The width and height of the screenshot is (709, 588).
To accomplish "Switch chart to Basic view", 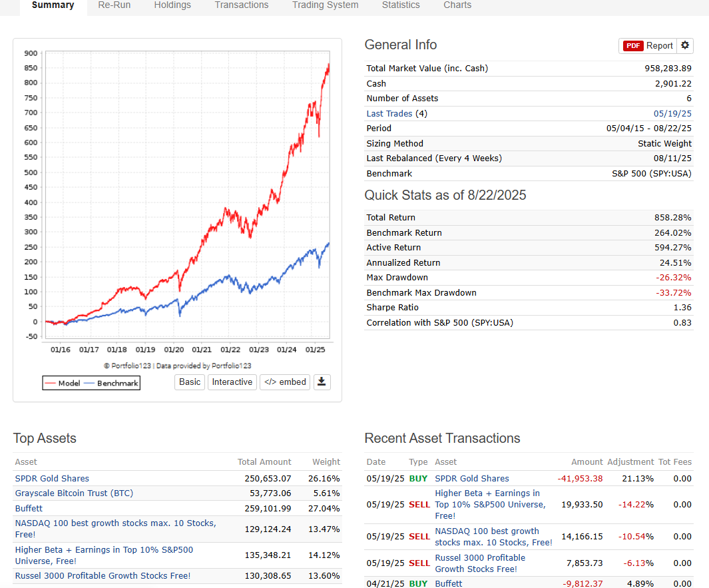I will 190,382.
